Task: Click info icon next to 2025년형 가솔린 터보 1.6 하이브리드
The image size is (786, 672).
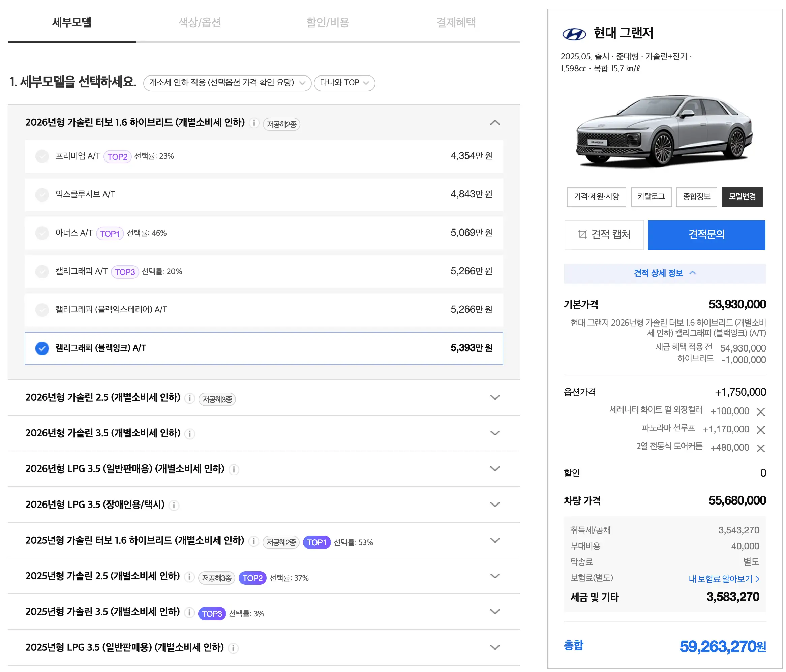Action: pos(253,541)
